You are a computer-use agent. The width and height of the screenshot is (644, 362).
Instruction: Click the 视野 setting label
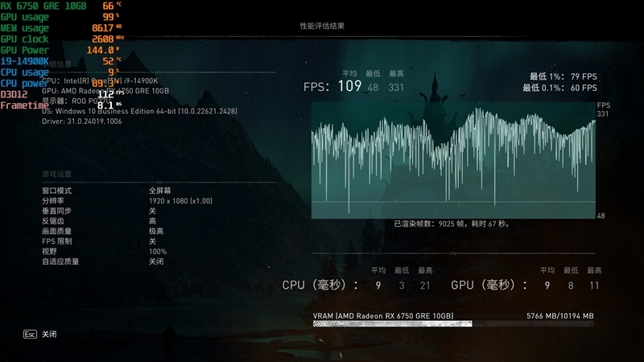[x=49, y=252]
